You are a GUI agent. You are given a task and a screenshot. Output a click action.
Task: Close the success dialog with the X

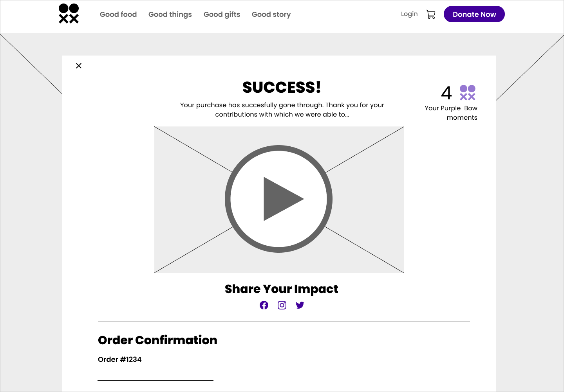[79, 66]
